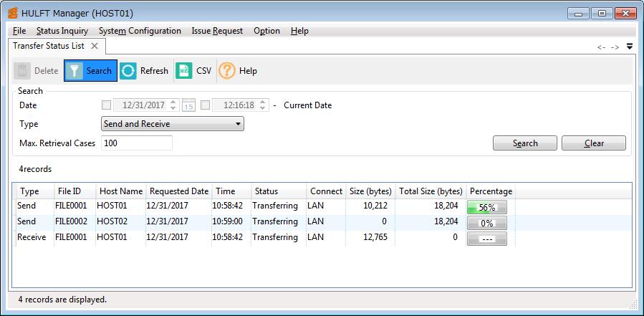The width and height of the screenshot is (644, 316).
Task: Sort by the Time column header
Action: point(231,191)
